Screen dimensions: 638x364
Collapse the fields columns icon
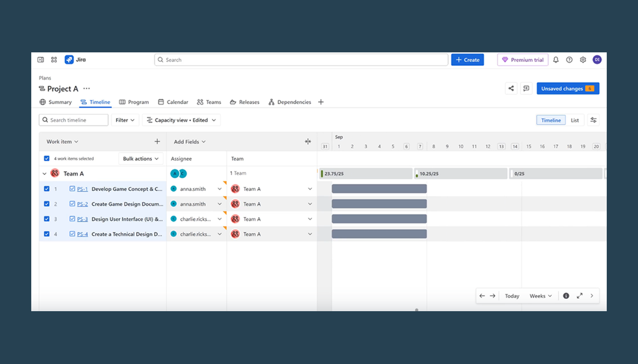click(308, 142)
